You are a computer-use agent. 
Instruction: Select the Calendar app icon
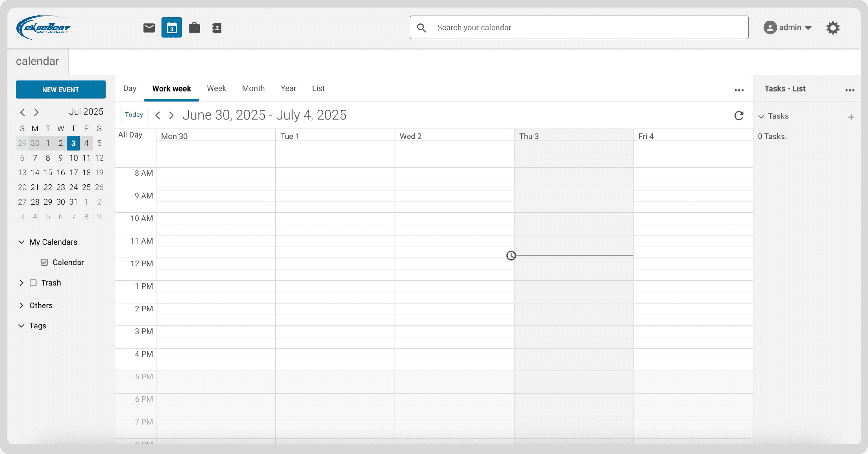coord(172,27)
